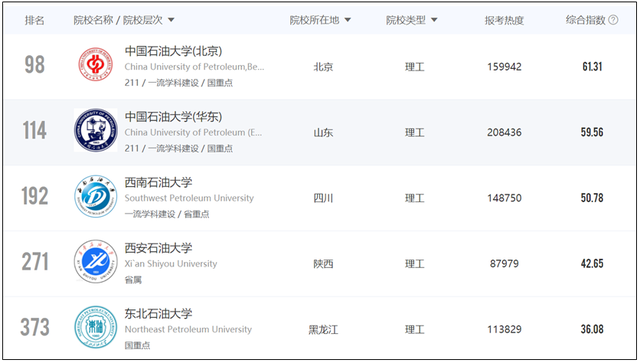Select the 排名 column header
This screenshot has width=640, height=363.
click(34, 20)
